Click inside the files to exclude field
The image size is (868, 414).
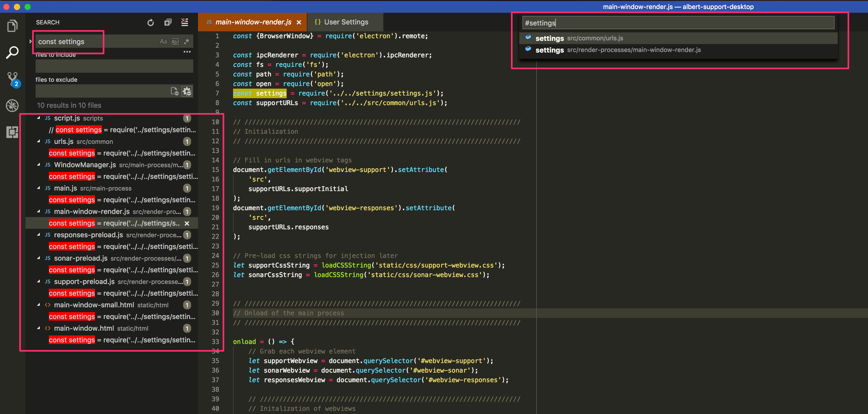pyautogui.click(x=101, y=91)
